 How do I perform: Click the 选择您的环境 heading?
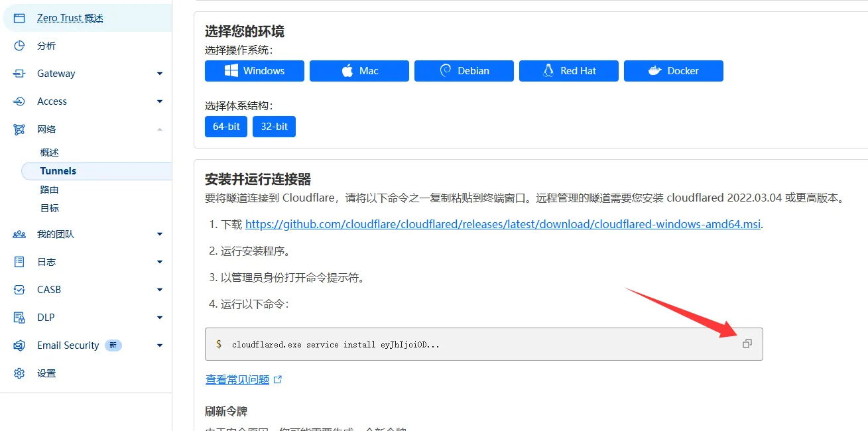coord(245,31)
